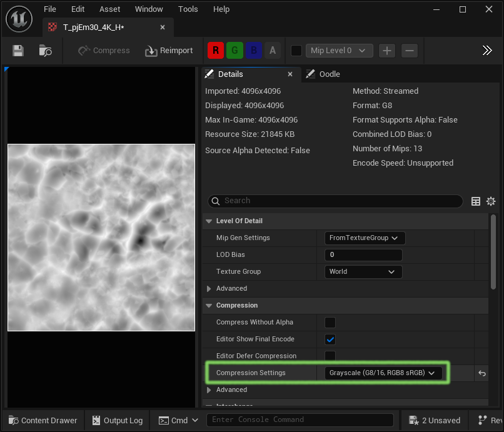Browse to asset in Content Browser
504x432 pixels.
(45, 51)
